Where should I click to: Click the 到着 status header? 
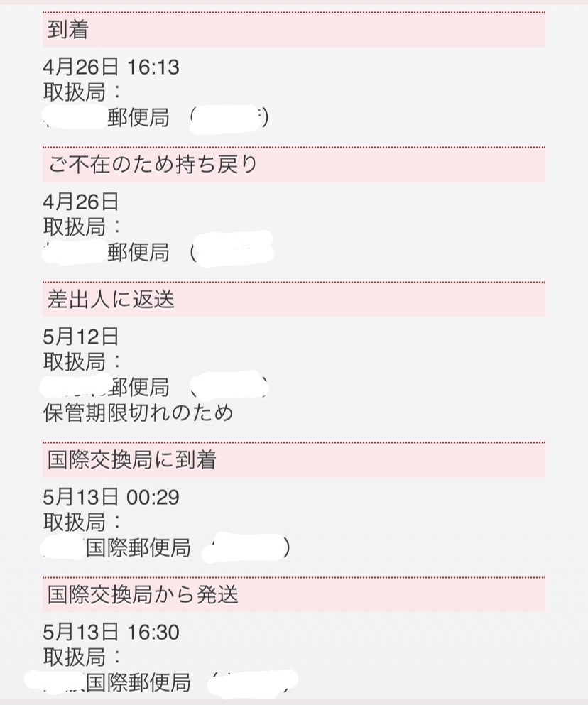pos(294,30)
